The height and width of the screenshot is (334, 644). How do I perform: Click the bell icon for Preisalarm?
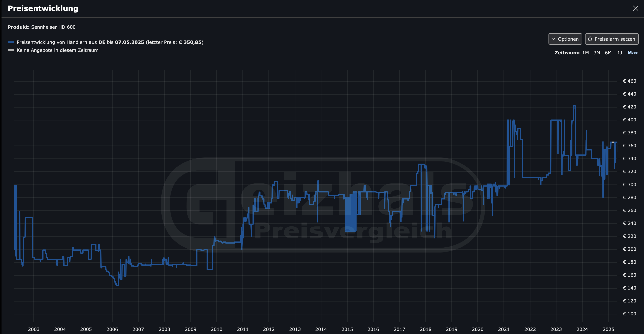click(x=590, y=39)
